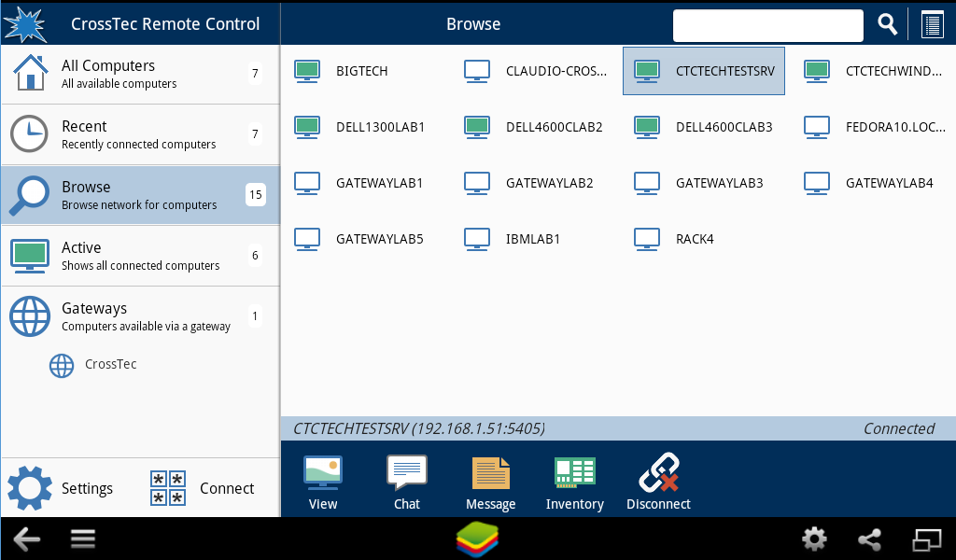This screenshot has height=560, width=956.
Task: Show Active connected computers
Action: [140, 256]
